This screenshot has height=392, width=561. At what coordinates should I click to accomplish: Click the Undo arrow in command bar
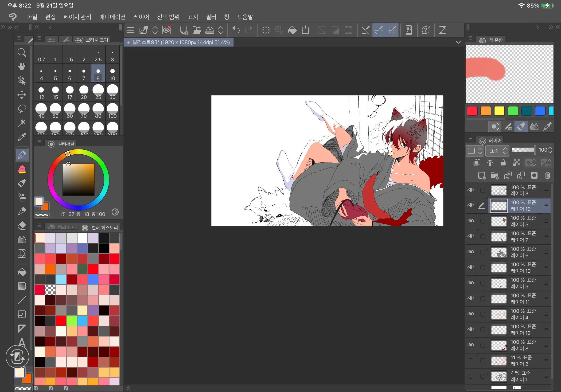(236, 30)
